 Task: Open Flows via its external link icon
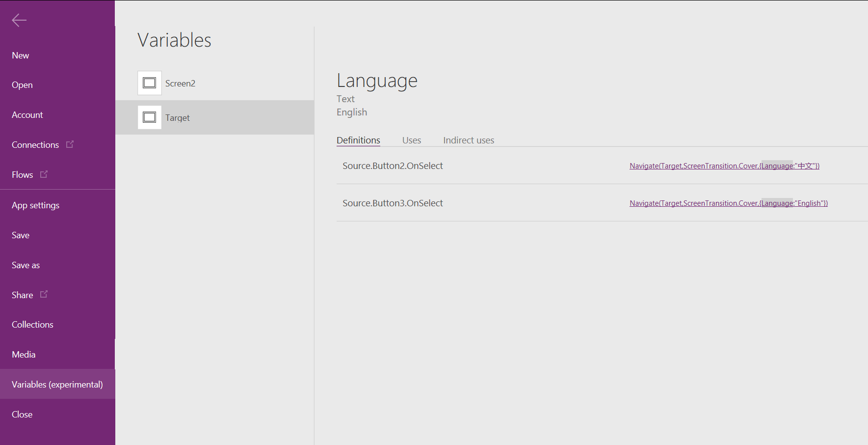click(x=44, y=173)
